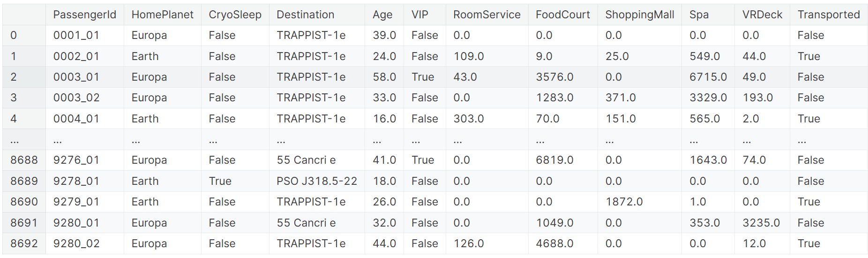Click the Age column header

pyautogui.click(x=382, y=15)
